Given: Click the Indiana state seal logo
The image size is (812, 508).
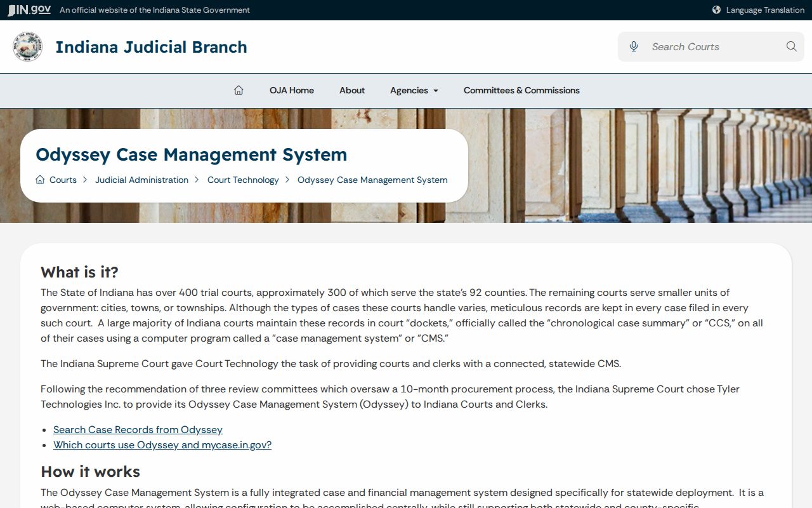Looking at the screenshot, I should tap(27, 47).
